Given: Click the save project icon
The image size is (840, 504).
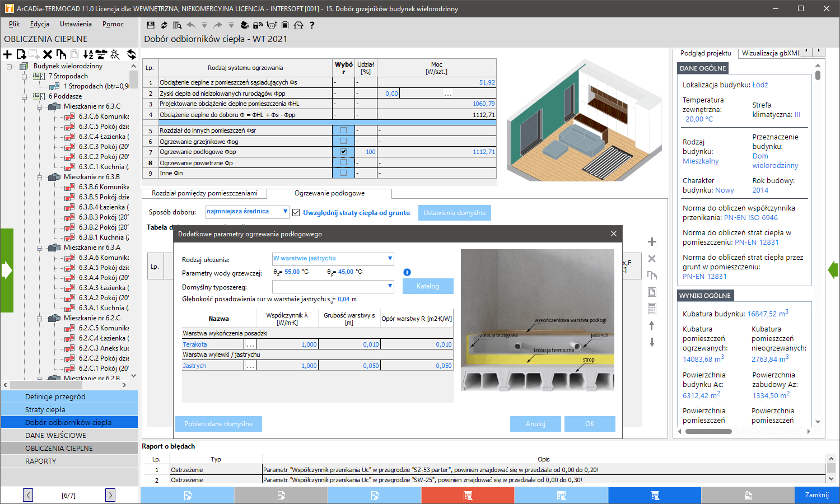Looking at the screenshot, I should pos(150,25).
